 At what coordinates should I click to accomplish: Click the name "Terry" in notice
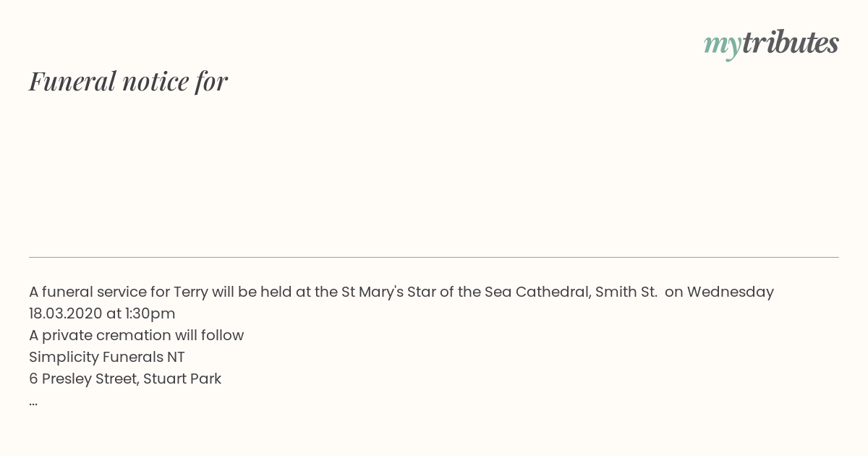click(191, 292)
